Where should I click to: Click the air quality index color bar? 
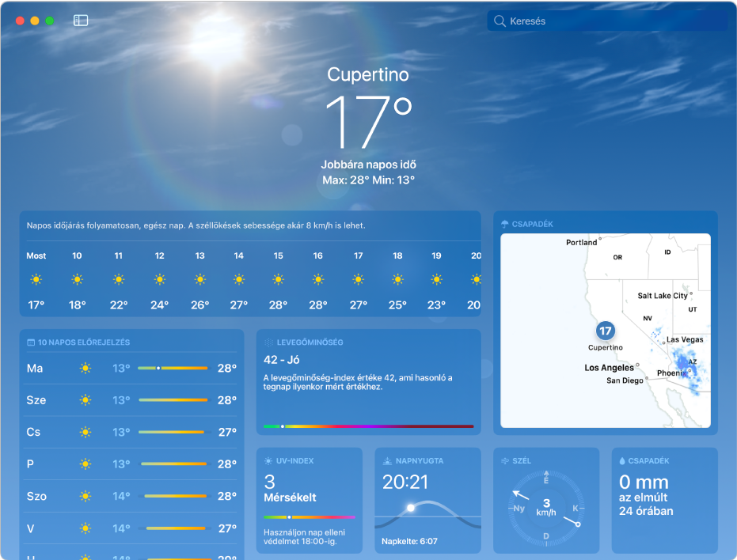[x=369, y=426]
